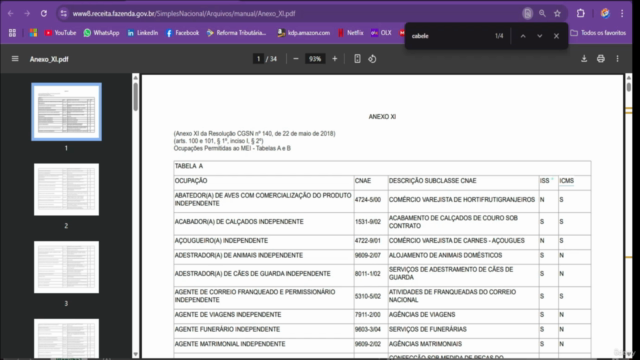Open the Chrome profile avatar
640x360 pixels.
605,13
